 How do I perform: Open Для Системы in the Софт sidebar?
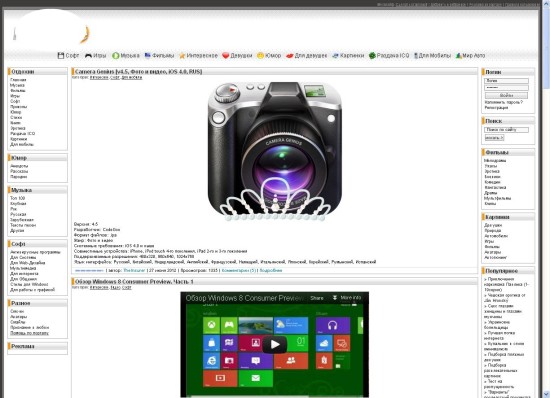pyautogui.click(x=23, y=257)
